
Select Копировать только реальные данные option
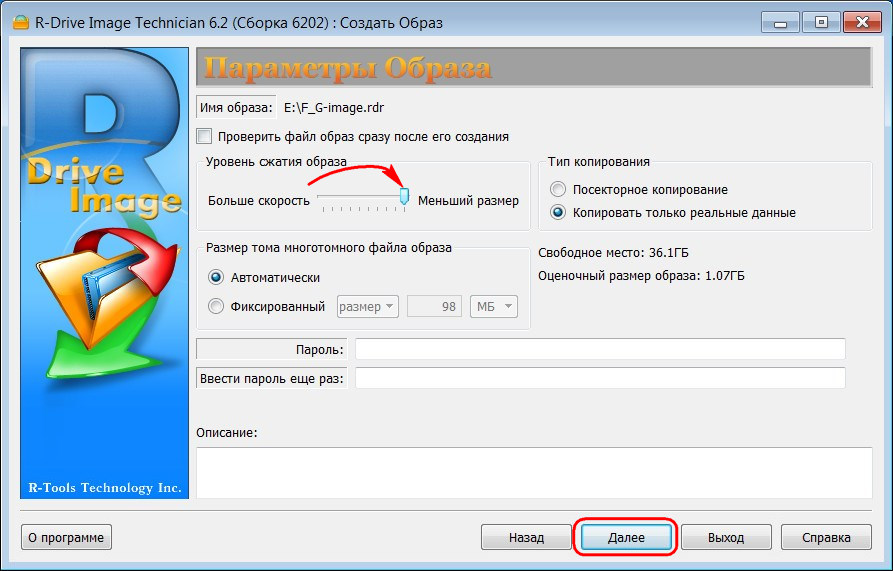click(x=558, y=213)
